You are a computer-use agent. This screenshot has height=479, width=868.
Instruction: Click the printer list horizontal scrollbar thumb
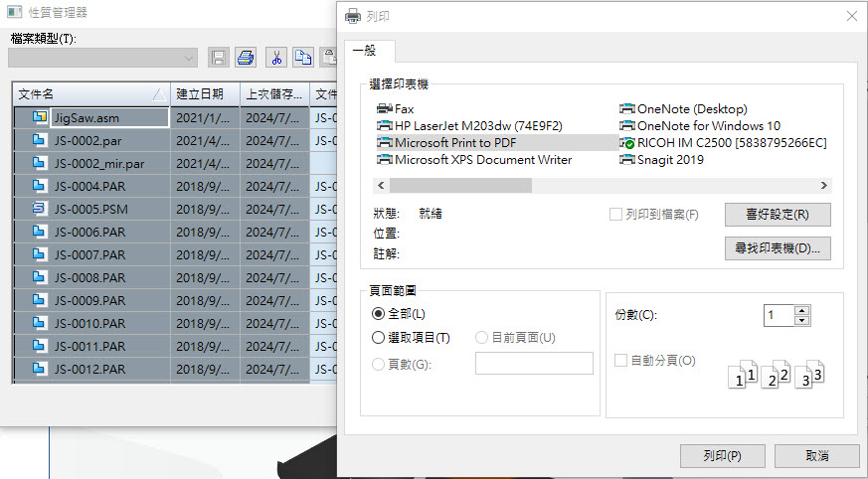tap(460, 185)
